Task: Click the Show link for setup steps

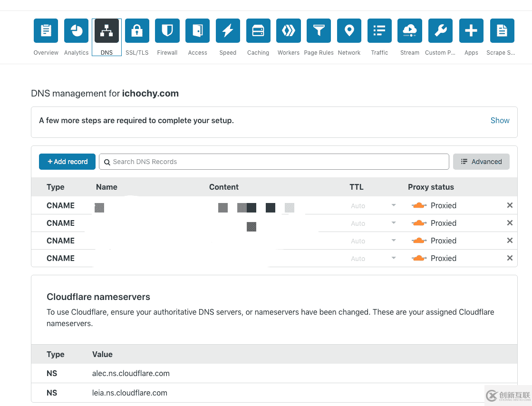Action: pyautogui.click(x=500, y=121)
